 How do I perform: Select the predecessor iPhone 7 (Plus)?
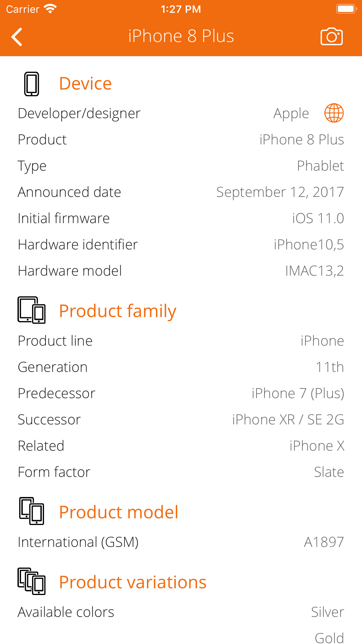(x=298, y=393)
